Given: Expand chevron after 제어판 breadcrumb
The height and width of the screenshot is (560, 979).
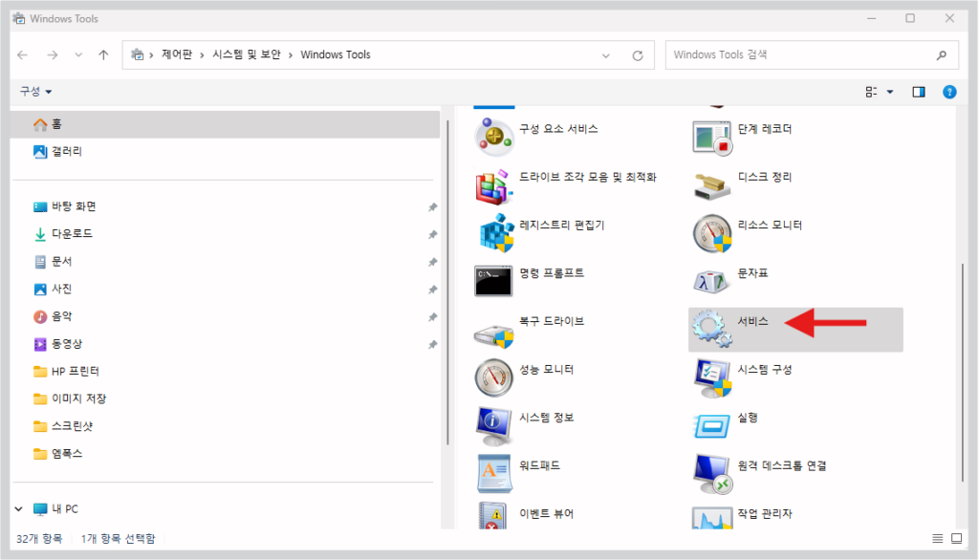Looking at the screenshot, I should (x=202, y=55).
